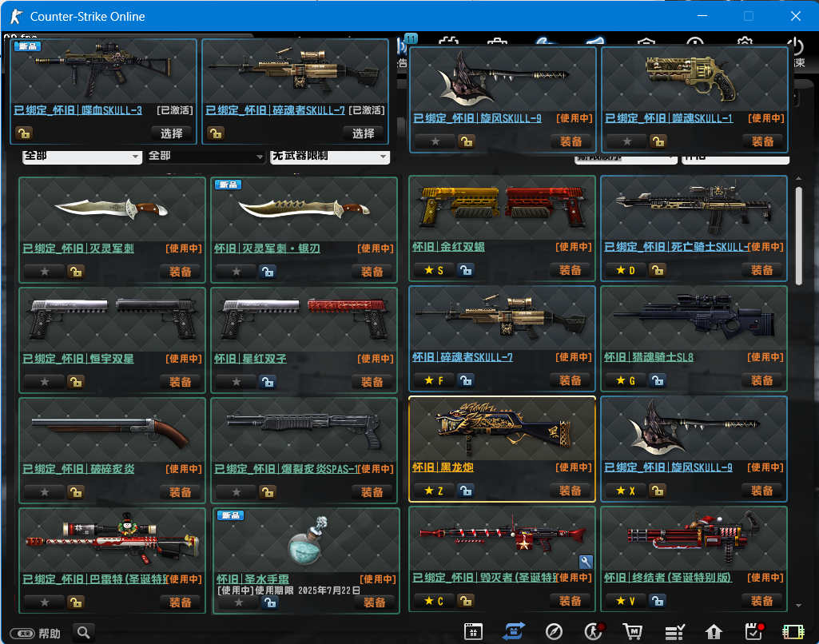Select the 破碎炙炎 double-barrel shotgun thumbnail
The height and width of the screenshot is (644, 819).
[112, 430]
